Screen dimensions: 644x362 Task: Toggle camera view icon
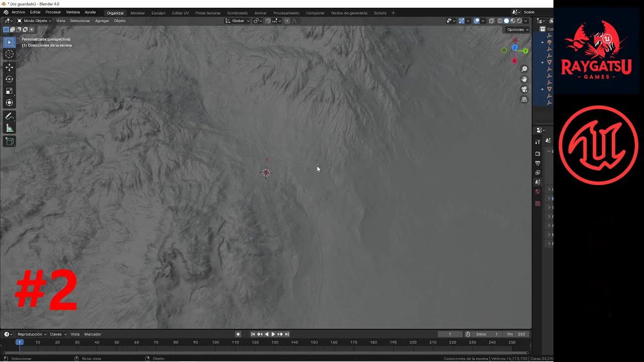tap(524, 89)
